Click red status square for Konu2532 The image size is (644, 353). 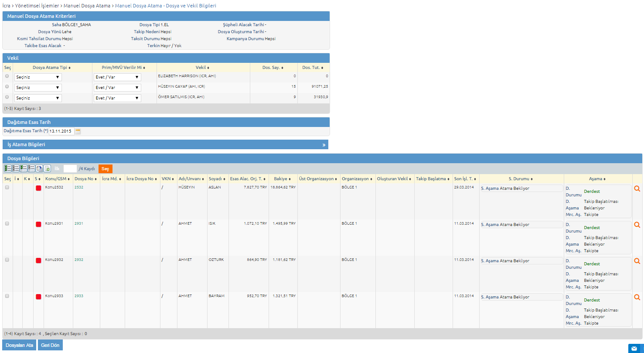(38, 188)
